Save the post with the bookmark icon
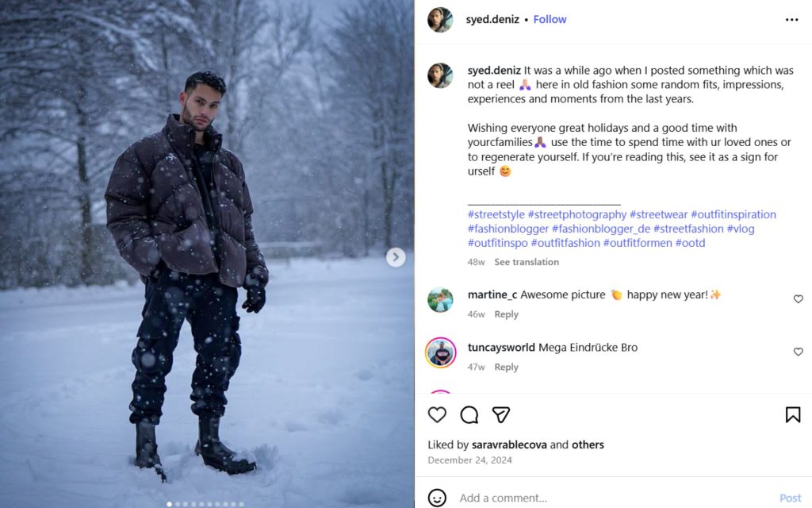The image size is (812, 508). click(x=792, y=414)
